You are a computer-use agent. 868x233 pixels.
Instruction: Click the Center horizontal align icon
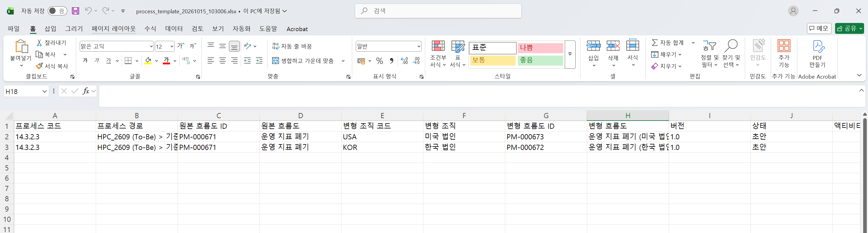pyautogui.click(x=222, y=61)
